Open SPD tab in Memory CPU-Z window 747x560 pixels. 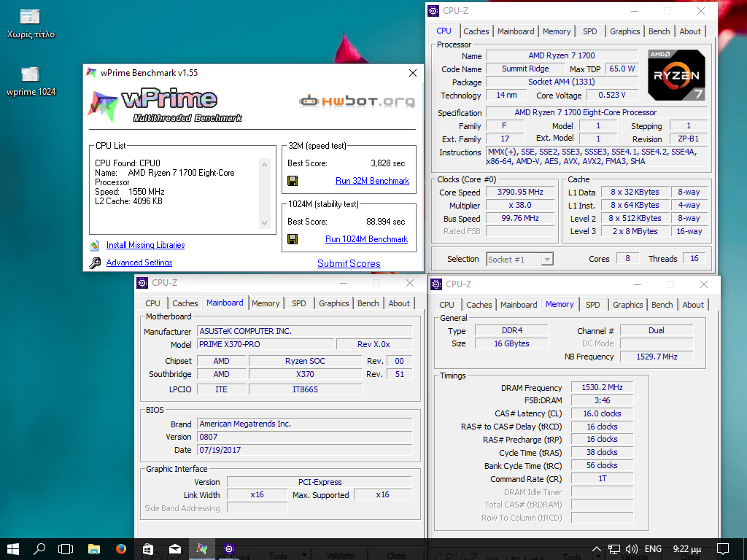pyautogui.click(x=592, y=305)
